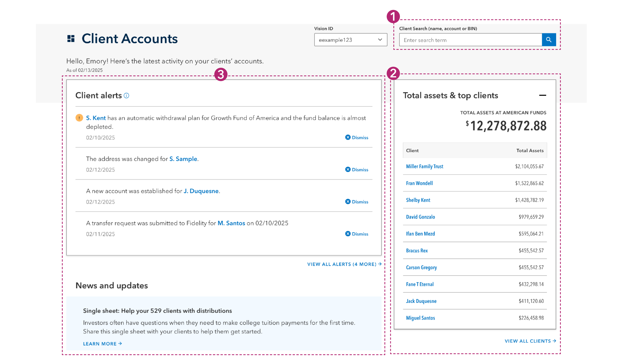Collapse the Total assets & top clients panel

click(542, 95)
